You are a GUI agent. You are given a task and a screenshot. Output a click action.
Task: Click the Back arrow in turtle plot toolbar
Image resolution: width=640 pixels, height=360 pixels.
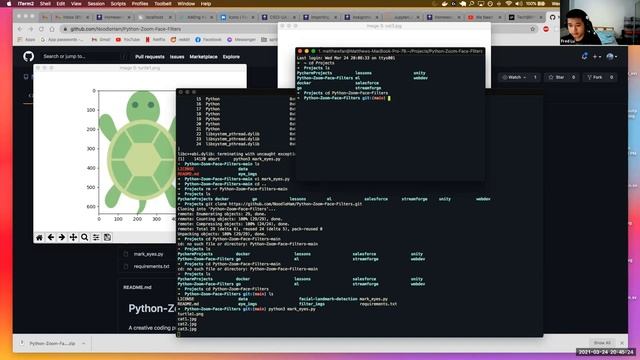click(x=51, y=237)
